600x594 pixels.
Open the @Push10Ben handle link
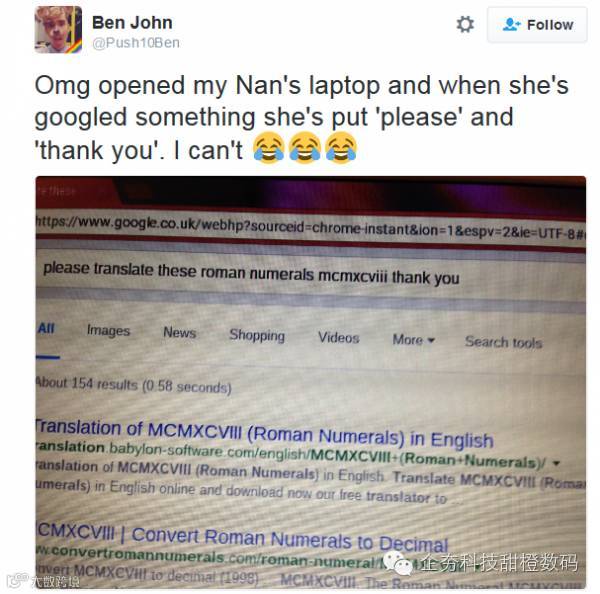coord(135,42)
